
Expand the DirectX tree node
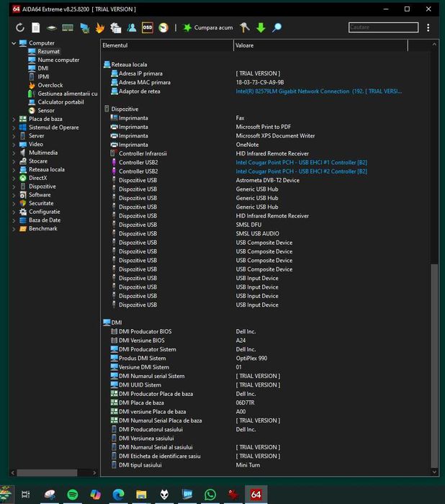click(14, 179)
